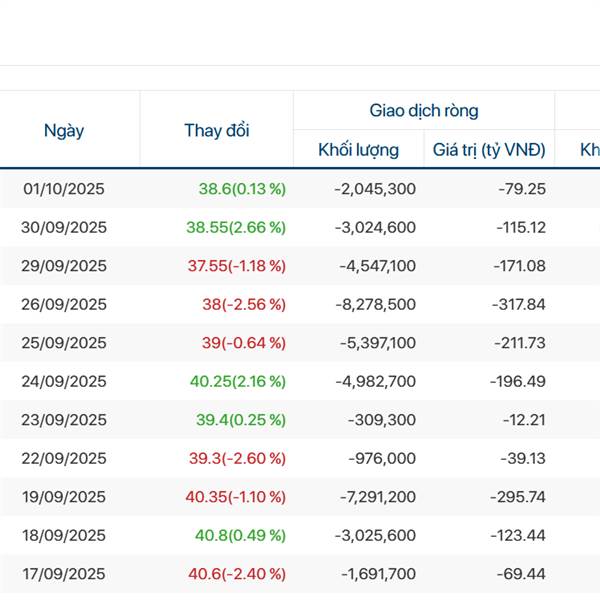
Task: Select the 26/09/2025 row date
Action: [x=64, y=304]
